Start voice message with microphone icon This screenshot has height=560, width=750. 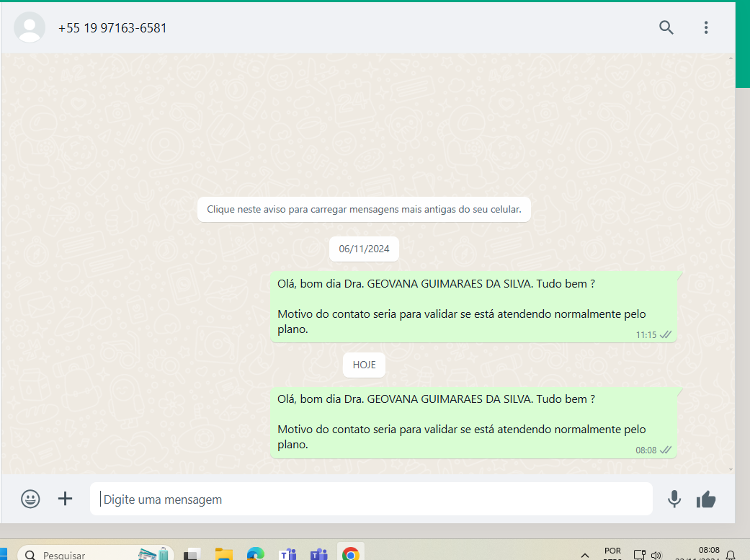(674, 499)
